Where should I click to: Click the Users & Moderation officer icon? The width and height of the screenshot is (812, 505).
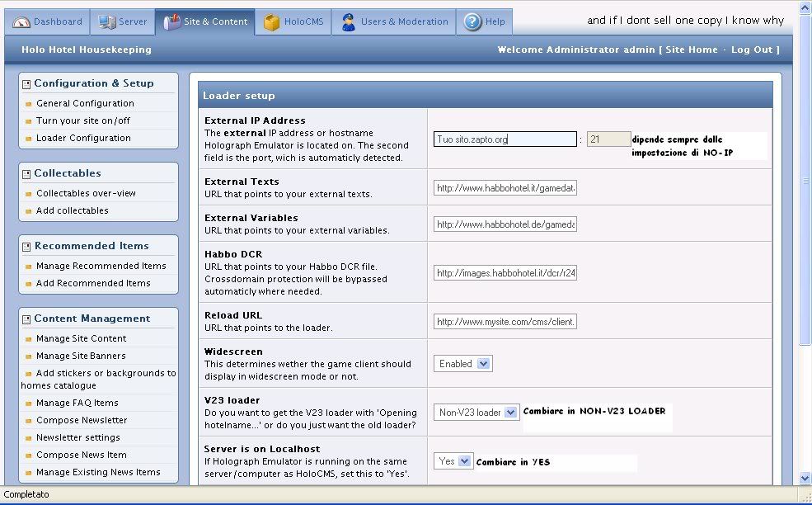349,21
